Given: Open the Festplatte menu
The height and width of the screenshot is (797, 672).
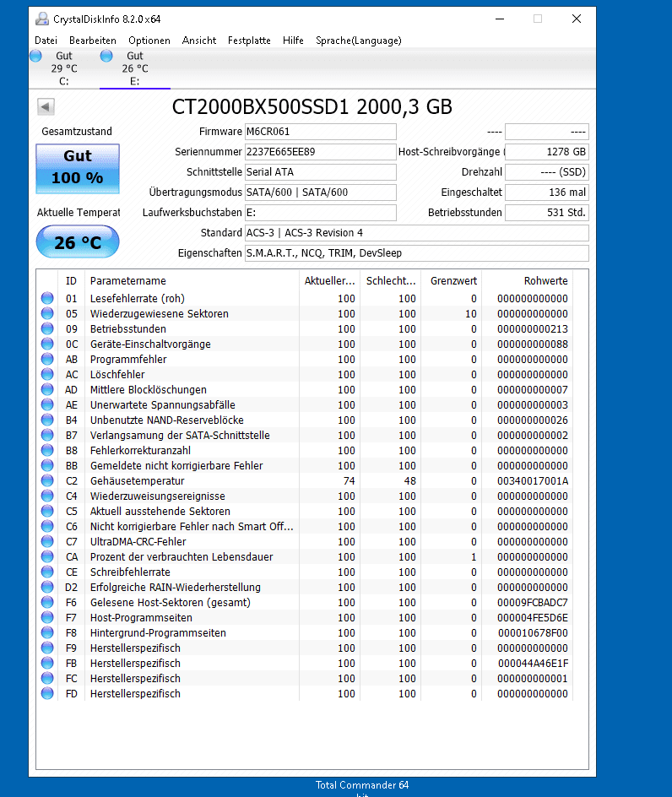Looking at the screenshot, I should [249, 41].
